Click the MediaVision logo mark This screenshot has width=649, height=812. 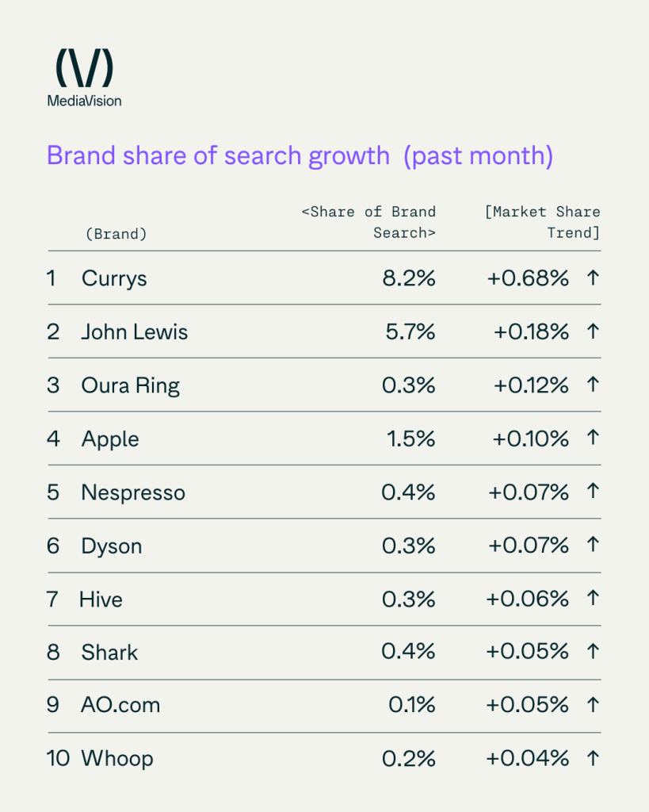[x=84, y=67]
